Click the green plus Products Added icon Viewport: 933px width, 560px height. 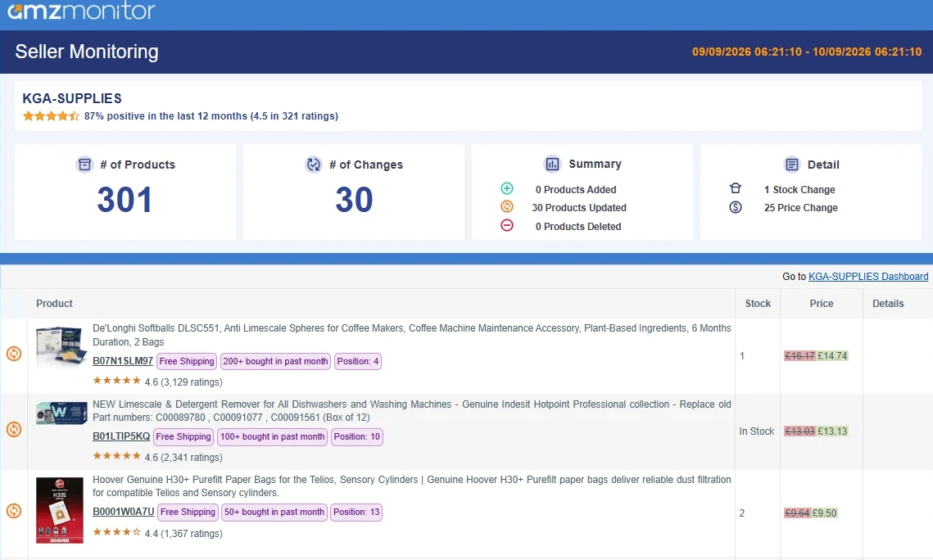coord(507,188)
